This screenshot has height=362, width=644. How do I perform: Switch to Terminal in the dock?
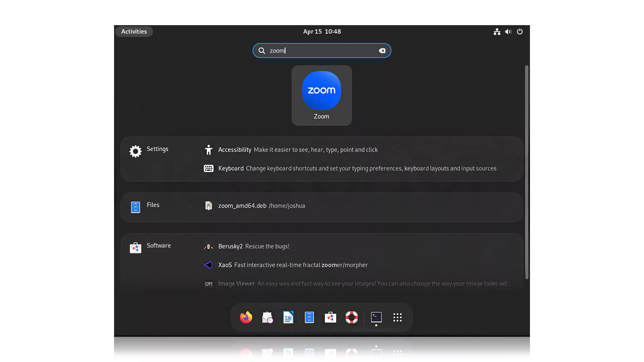point(376,317)
